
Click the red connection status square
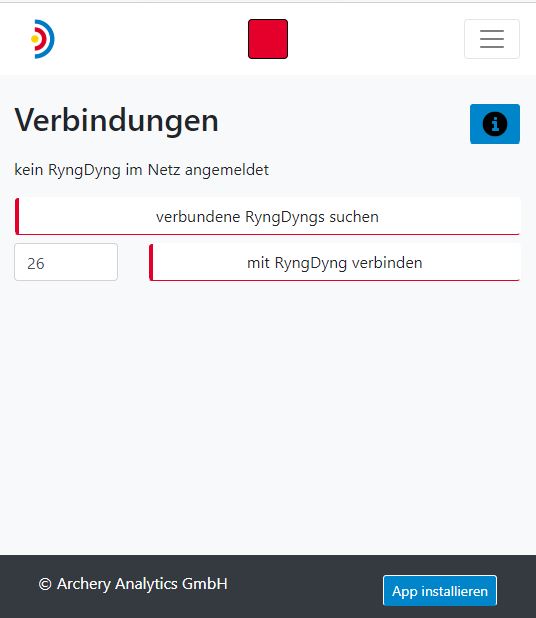click(268, 39)
